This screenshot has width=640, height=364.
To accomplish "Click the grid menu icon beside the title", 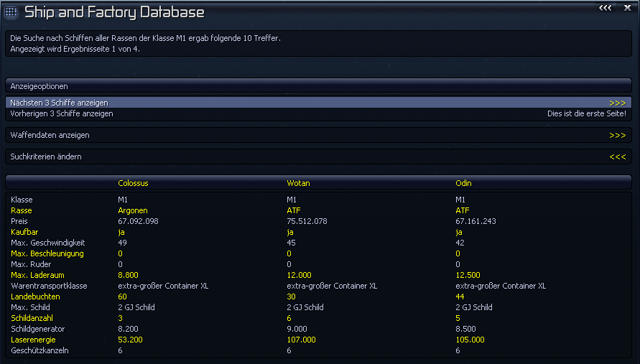I will coord(11,11).
